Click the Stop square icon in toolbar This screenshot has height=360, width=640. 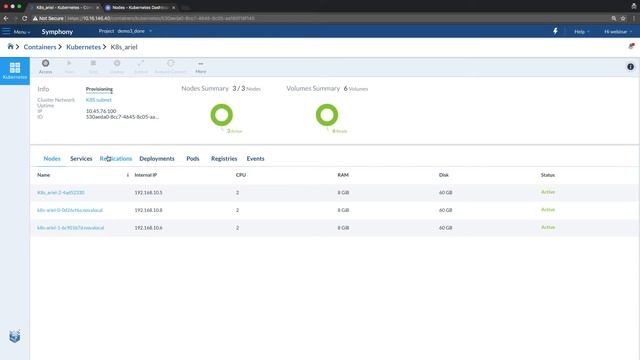(x=93, y=63)
